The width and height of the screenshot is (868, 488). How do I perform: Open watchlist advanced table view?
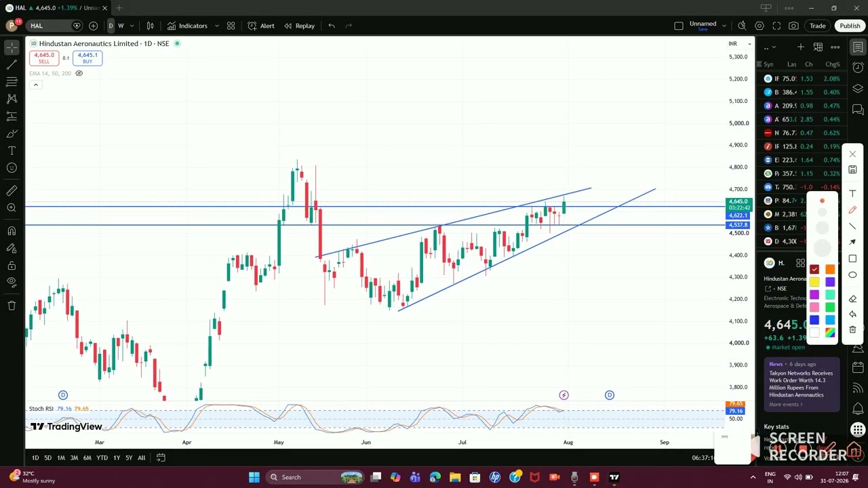pyautogui.click(x=818, y=47)
